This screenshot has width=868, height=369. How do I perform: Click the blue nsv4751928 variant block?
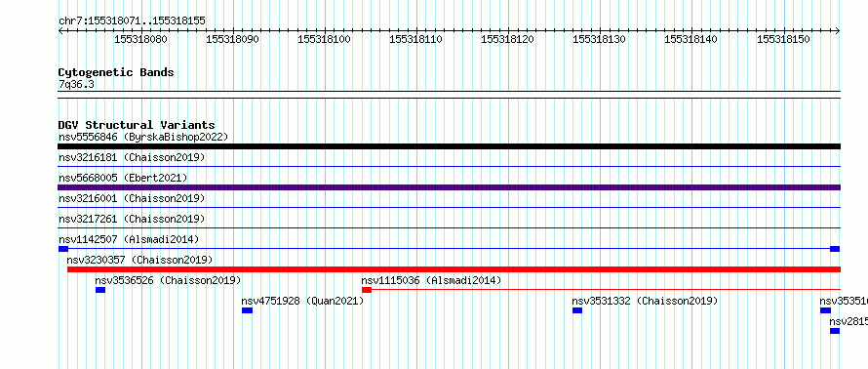[x=248, y=310]
